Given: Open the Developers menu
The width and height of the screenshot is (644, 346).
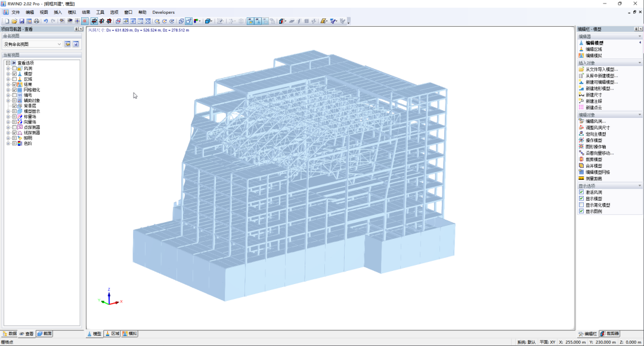Looking at the screenshot, I should (163, 13).
